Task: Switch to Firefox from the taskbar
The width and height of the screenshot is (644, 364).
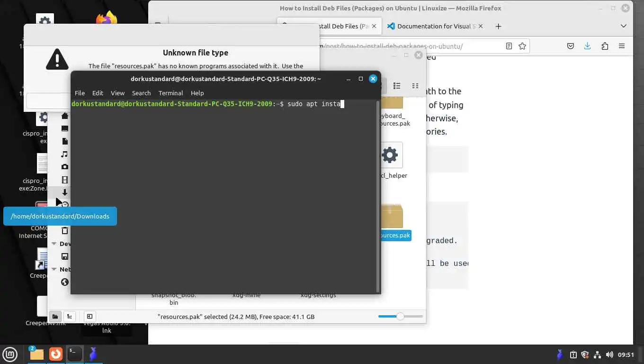Action: point(56,354)
